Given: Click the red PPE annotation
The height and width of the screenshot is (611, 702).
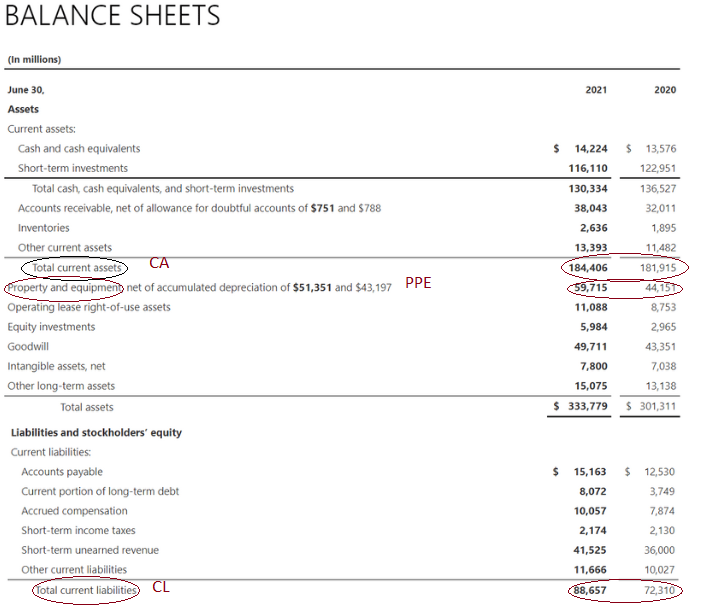Looking at the screenshot, I should (418, 283).
